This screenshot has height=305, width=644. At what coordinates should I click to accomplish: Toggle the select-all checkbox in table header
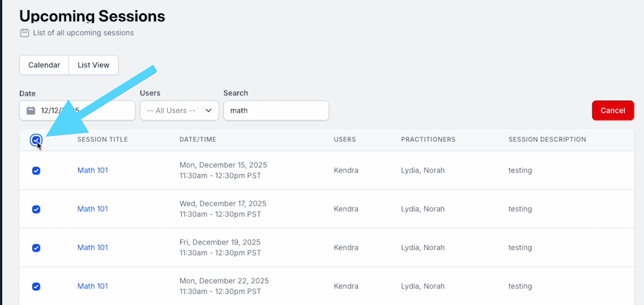coord(36,140)
